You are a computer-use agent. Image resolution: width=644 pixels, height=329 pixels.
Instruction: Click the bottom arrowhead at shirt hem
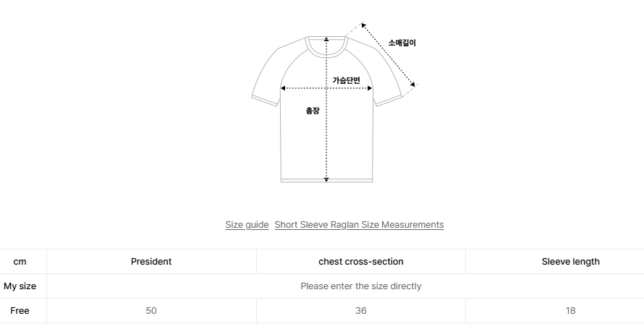pyautogui.click(x=326, y=179)
